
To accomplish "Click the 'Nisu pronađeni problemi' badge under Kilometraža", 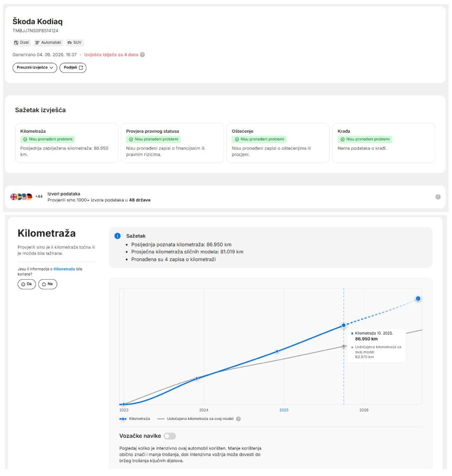I will tap(48, 139).
